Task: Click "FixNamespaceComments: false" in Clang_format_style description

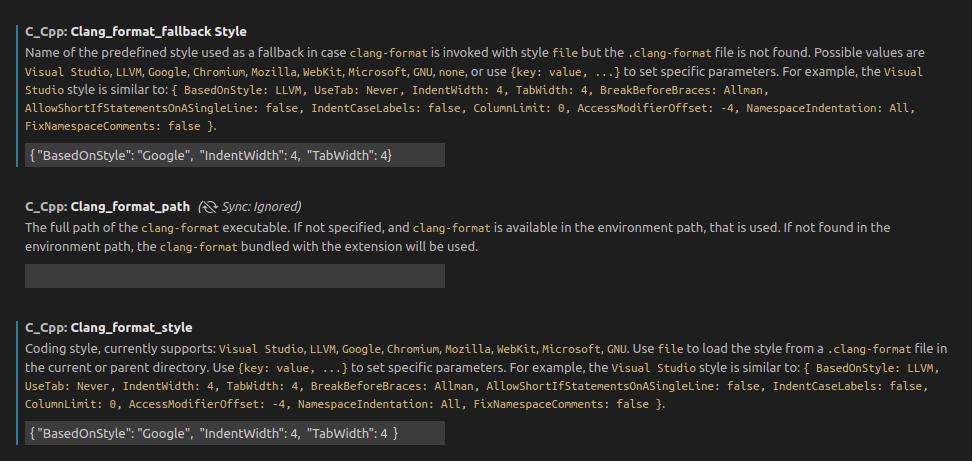Action: 562,405
